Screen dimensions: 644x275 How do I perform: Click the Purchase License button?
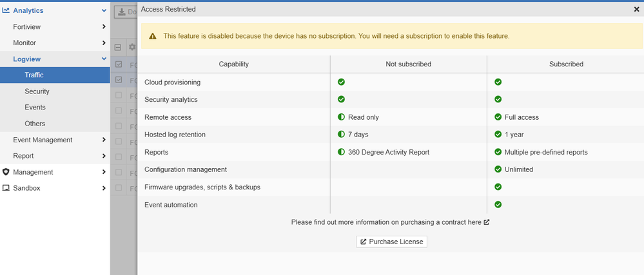click(x=392, y=242)
